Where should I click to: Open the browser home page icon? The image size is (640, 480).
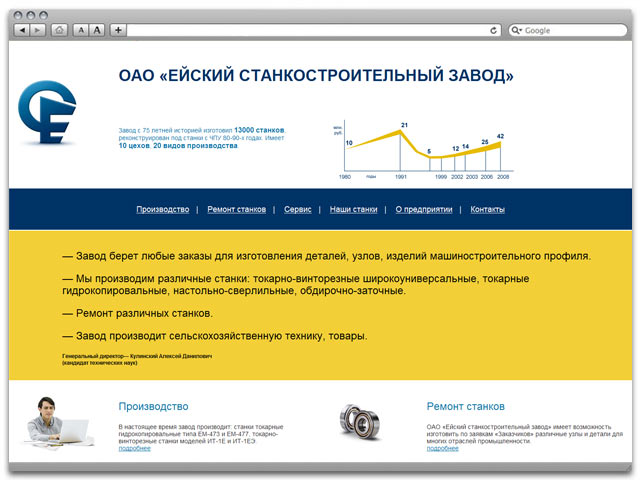coord(59,30)
